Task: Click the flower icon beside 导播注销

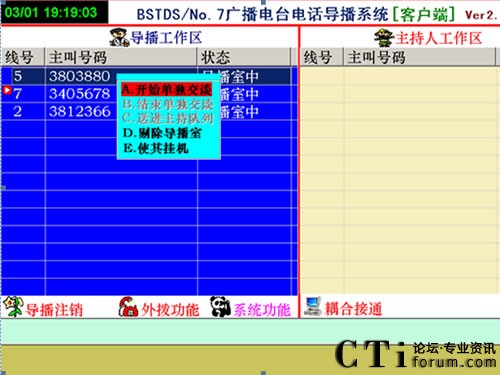Action: (x=13, y=306)
